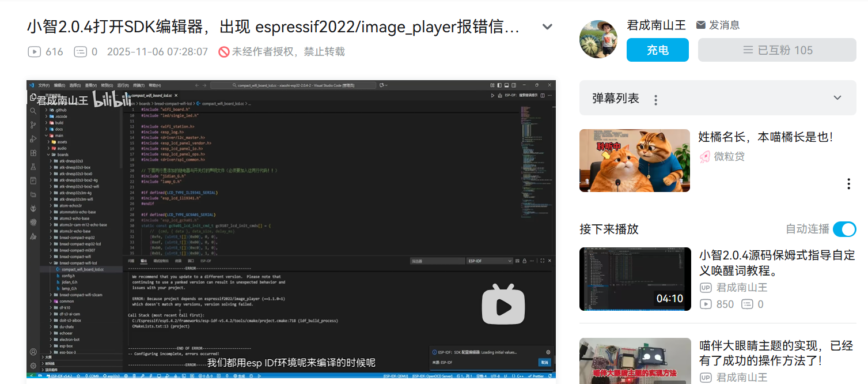Open 君成南山王 avatar profile picture
This screenshot has width=868, height=384.
[x=598, y=39]
